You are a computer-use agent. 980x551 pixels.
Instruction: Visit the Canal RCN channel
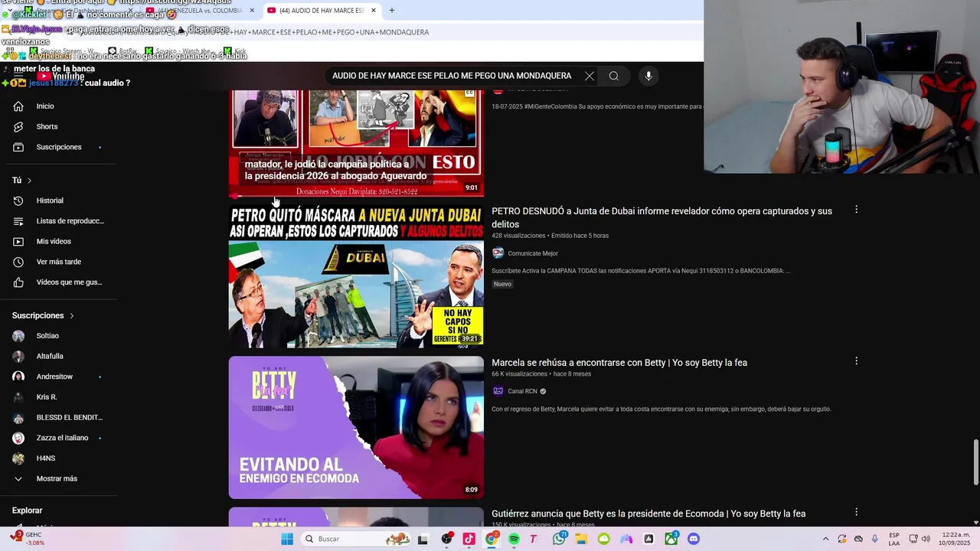tap(522, 391)
